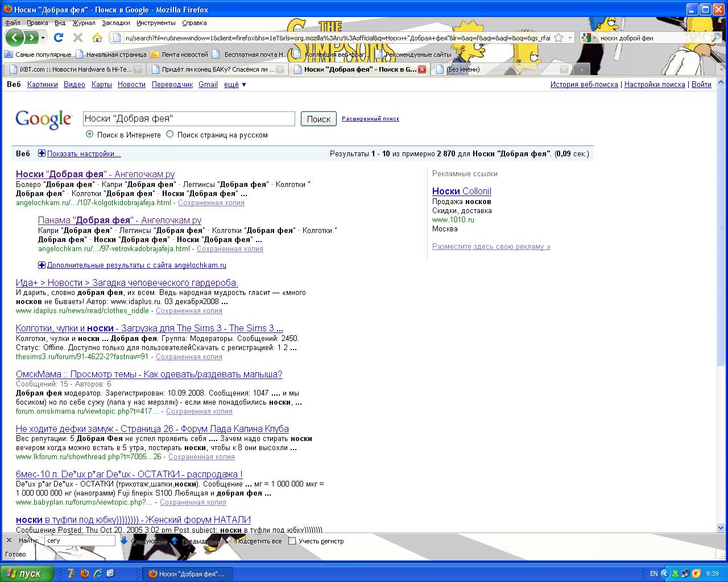Open the fourth quick launch icon
The width and height of the screenshot is (728, 582).
(x=111, y=573)
